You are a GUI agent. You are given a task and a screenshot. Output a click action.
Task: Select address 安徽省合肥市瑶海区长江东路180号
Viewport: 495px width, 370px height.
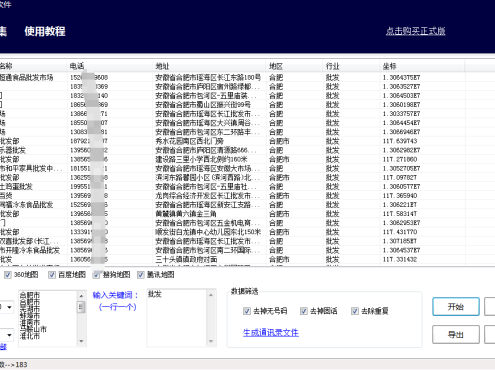click(x=208, y=78)
